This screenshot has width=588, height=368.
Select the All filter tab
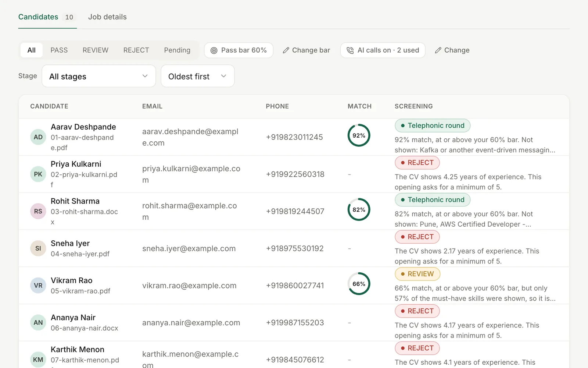point(32,50)
